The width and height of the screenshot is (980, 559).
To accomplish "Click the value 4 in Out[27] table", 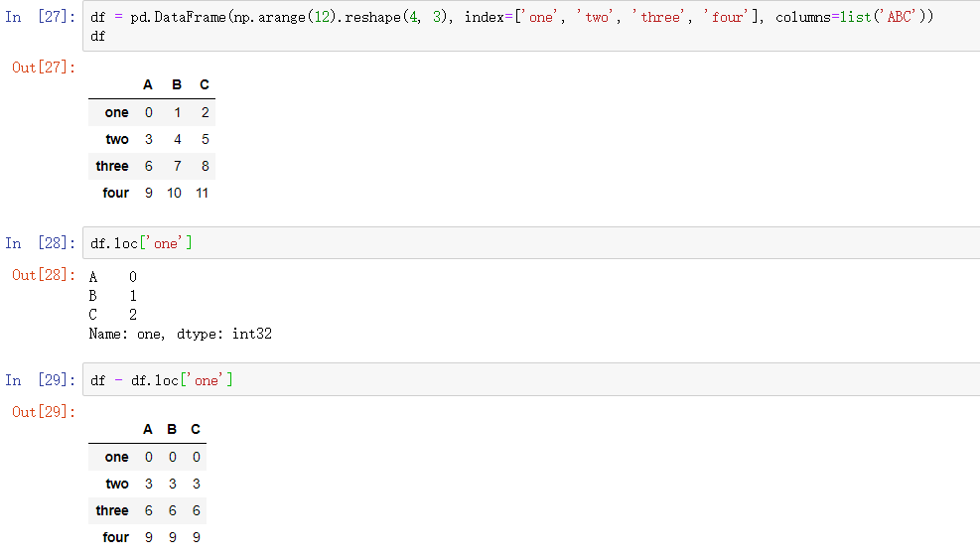I will tap(178, 139).
